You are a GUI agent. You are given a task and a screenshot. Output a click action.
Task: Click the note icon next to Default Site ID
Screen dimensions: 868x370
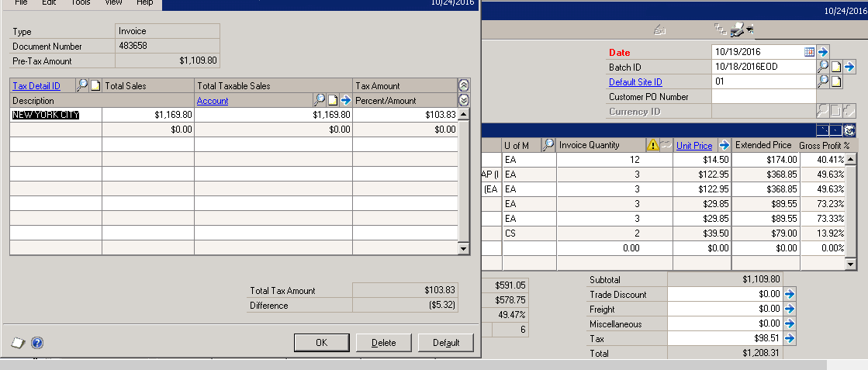pos(836,82)
